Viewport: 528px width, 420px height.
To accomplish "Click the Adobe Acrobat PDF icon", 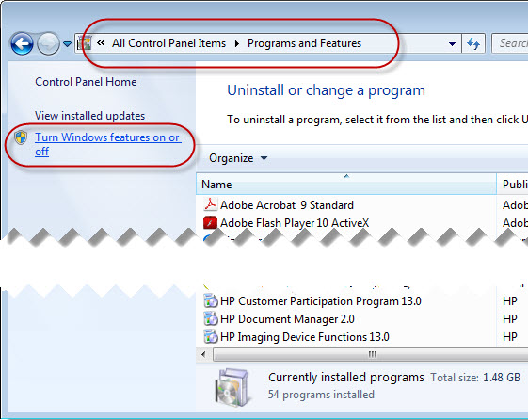I will pyautogui.click(x=211, y=204).
